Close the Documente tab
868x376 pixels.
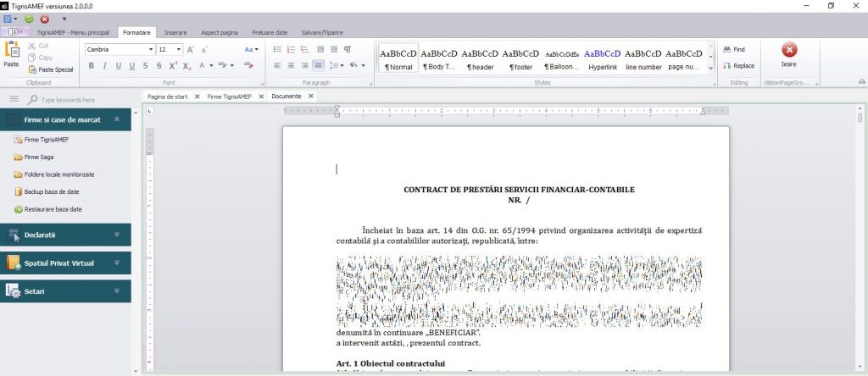(x=311, y=96)
